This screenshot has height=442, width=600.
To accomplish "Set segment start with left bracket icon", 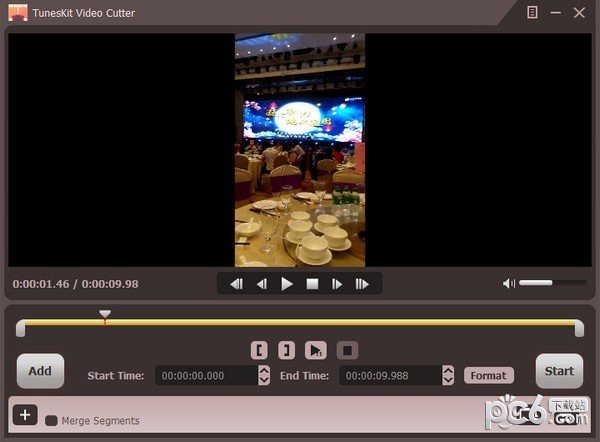I will pos(260,350).
